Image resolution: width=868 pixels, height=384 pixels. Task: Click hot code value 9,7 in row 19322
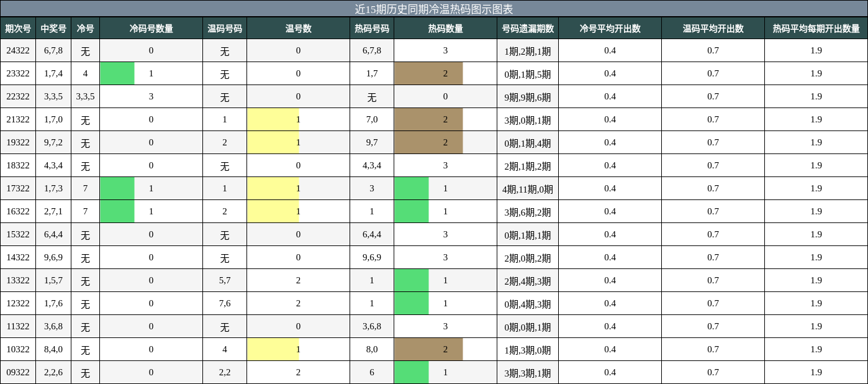tap(371, 142)
